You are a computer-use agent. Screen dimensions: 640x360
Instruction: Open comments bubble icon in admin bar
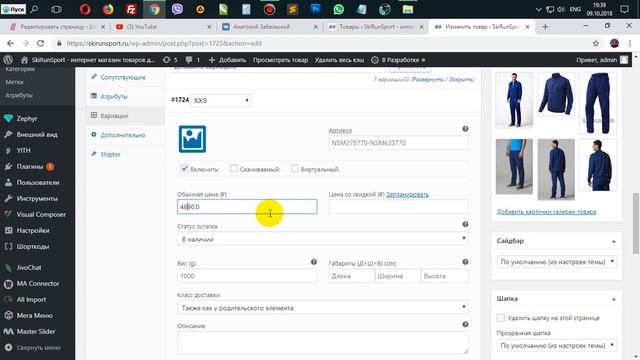coord(193,60)
